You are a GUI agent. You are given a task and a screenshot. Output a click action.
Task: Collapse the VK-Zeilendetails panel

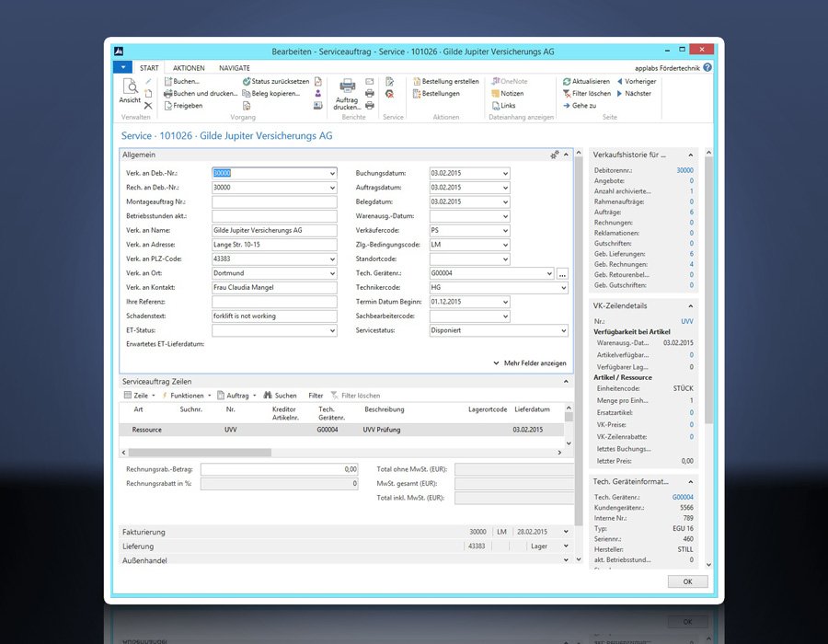click(690, 306)
